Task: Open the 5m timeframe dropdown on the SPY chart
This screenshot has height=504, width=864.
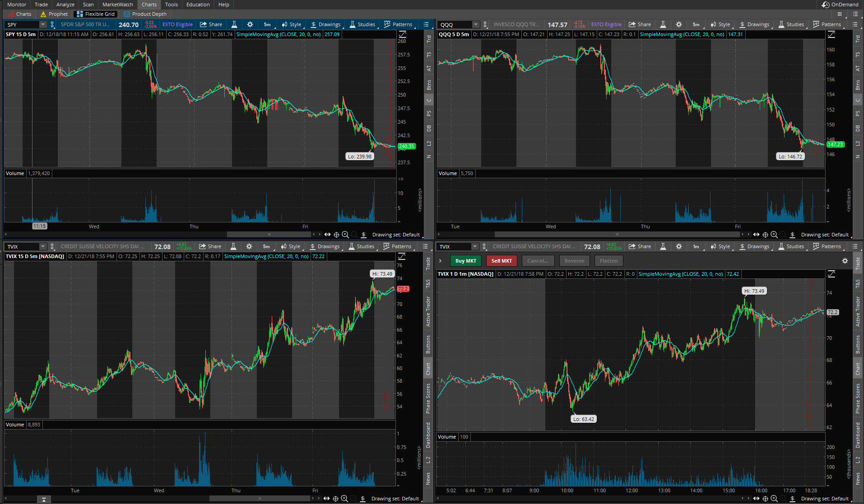Action: point(267,24)
